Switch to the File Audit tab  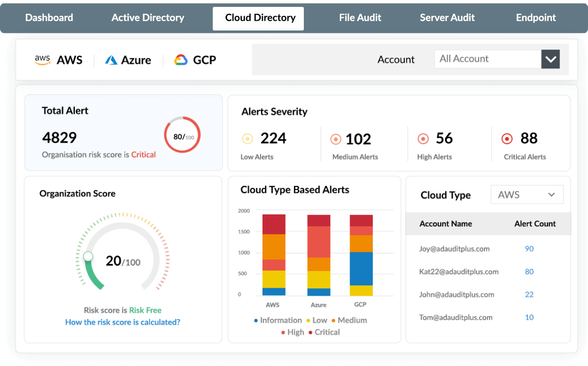click(360, 18)
